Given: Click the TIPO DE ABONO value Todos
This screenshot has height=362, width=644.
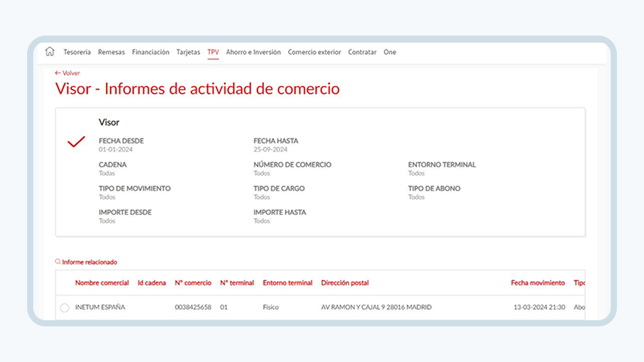Looking at the screenshot, I should 416,197.
